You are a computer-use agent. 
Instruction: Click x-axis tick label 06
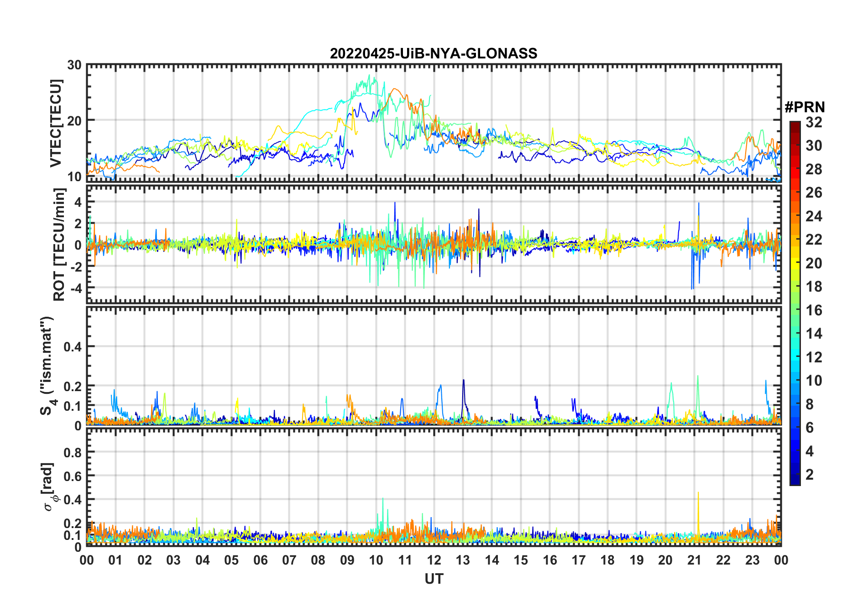260,560
